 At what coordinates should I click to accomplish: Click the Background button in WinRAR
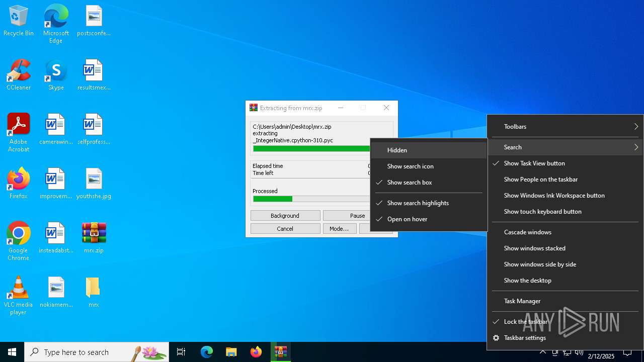285,216
